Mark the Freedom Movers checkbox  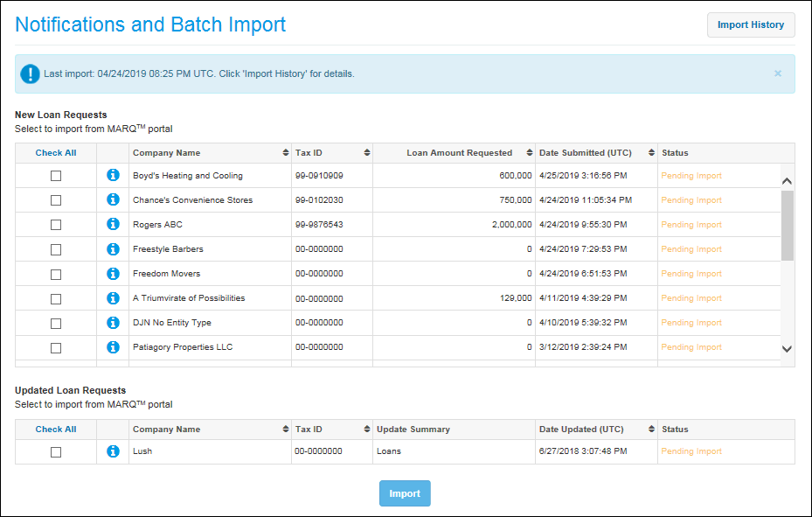(x=56, y=275)
